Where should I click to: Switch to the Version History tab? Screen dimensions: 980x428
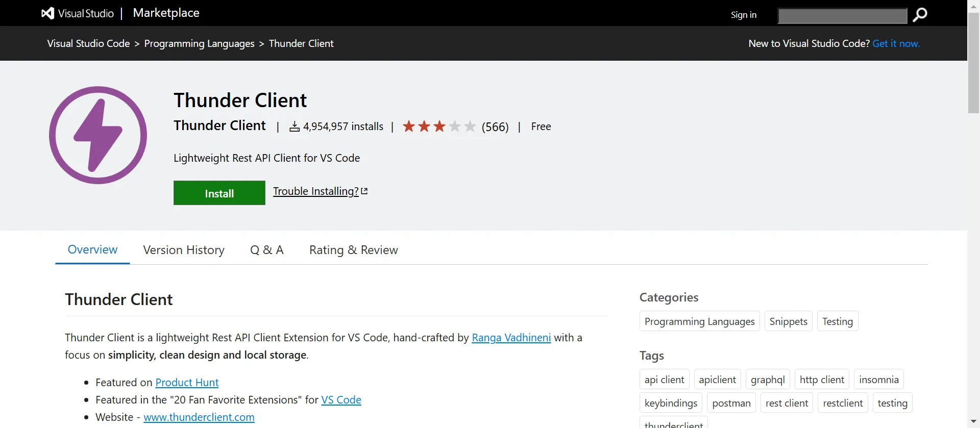[184, 250]
